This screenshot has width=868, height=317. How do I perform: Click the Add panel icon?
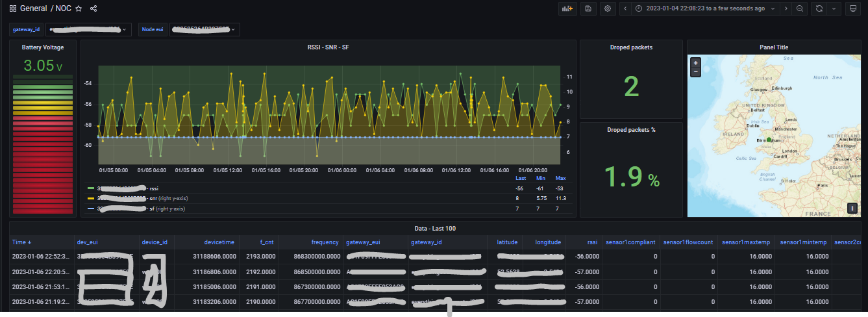[568, 8]
